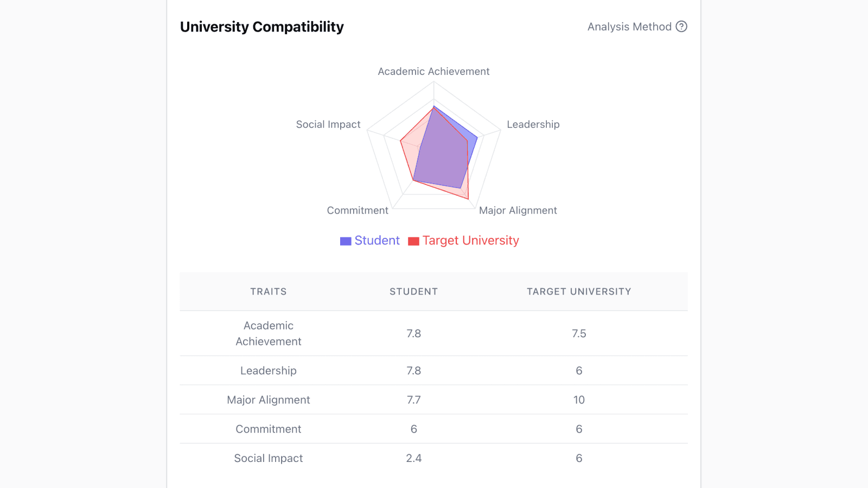The image size is (868, 488).
Task: Click the Student legend color swatch
Action: tap(345, 240)
